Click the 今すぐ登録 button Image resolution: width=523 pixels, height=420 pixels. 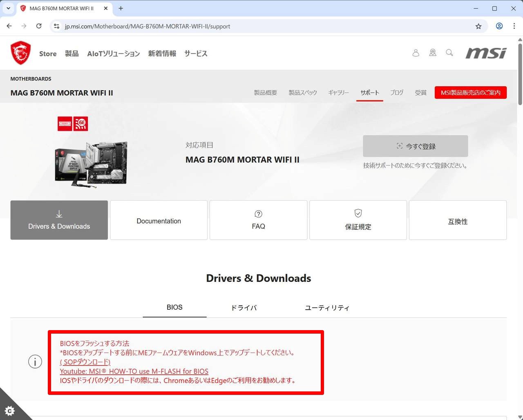coord(416,146)
